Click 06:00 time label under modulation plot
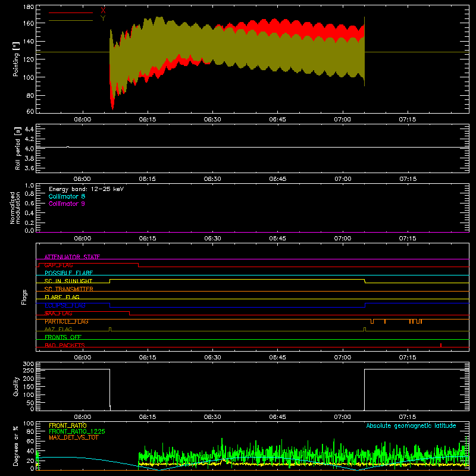 click(x=83, y=239)
